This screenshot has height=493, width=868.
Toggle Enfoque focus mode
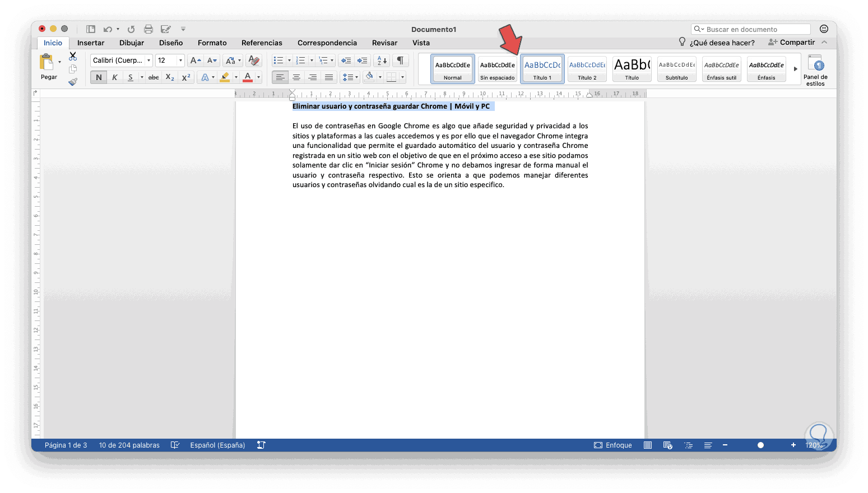click(x=613, y=445)
